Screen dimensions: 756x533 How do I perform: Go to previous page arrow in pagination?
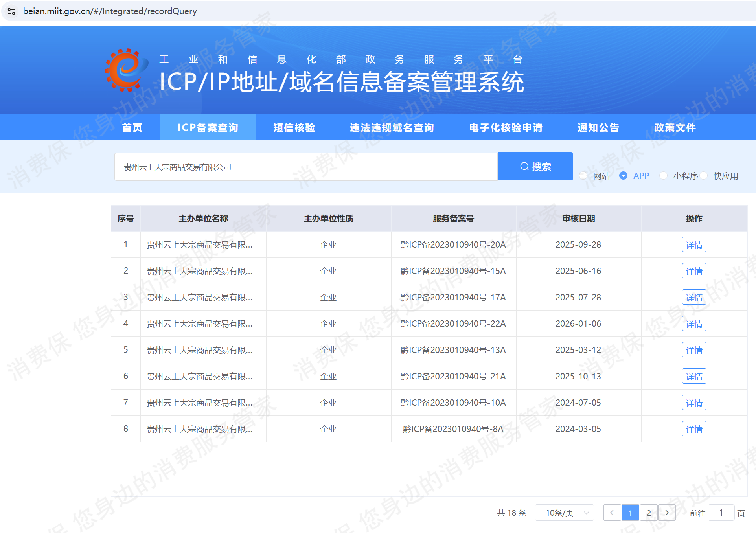[612, 513]
